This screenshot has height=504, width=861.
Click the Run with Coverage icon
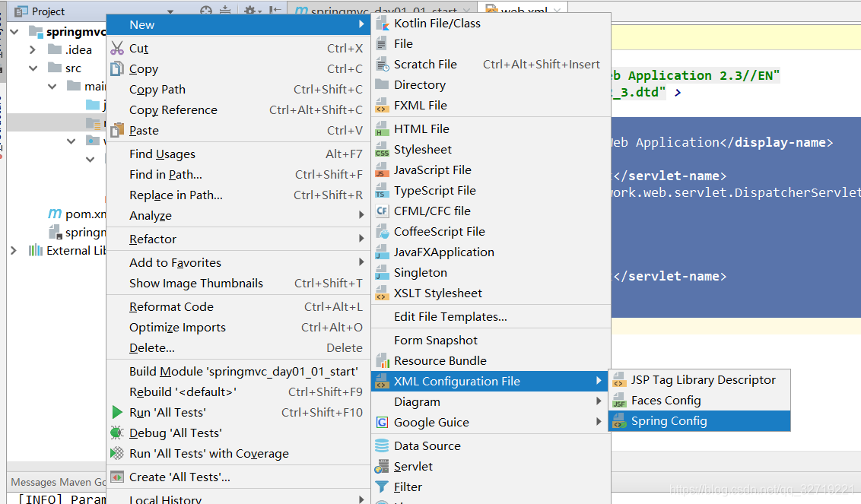(117, 454)
